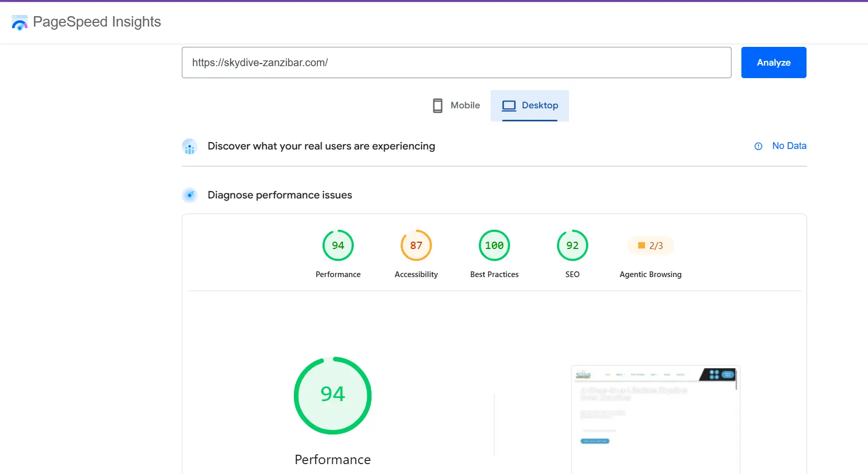
Task: Select the Desktop tab
Action: (x=530, y=106)
